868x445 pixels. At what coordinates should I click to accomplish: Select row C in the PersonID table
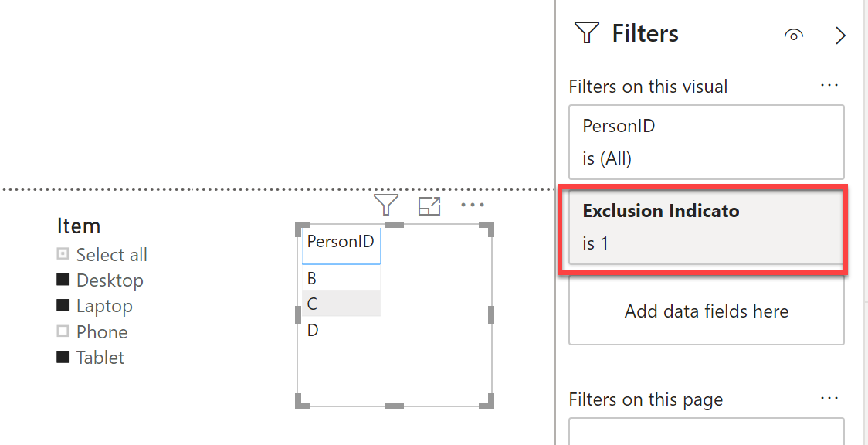pyautogui.click(x=341, y=304)
